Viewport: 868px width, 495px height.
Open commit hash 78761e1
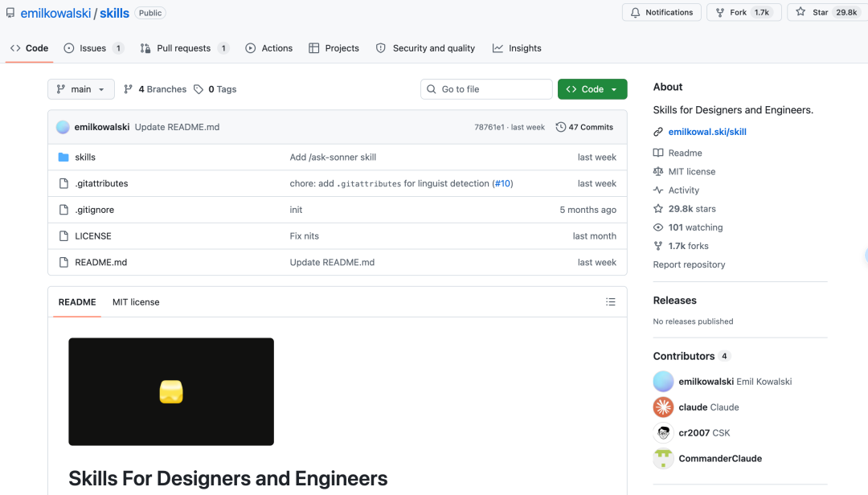pyautogui.click(x=489, y=127)
